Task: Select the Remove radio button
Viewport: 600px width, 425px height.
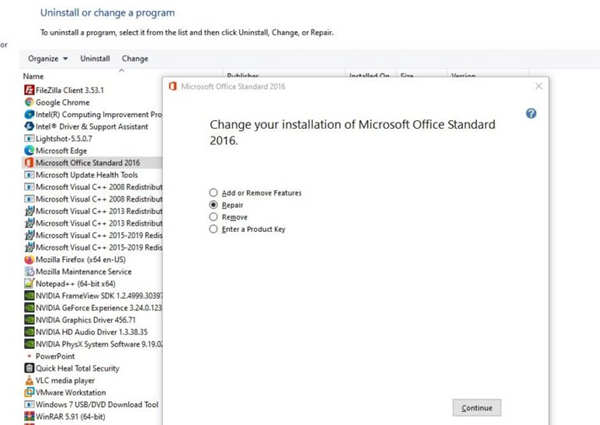Action: [214, 216]
